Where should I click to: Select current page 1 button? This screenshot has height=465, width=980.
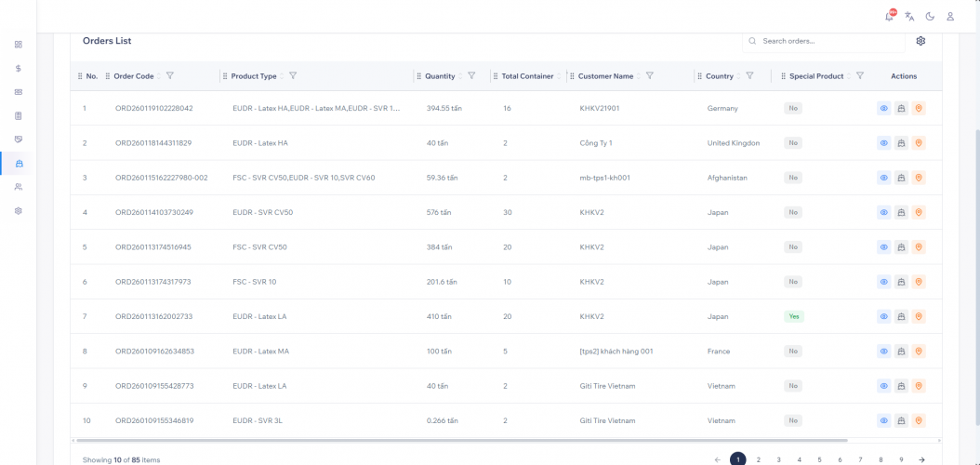coord(738,459)
